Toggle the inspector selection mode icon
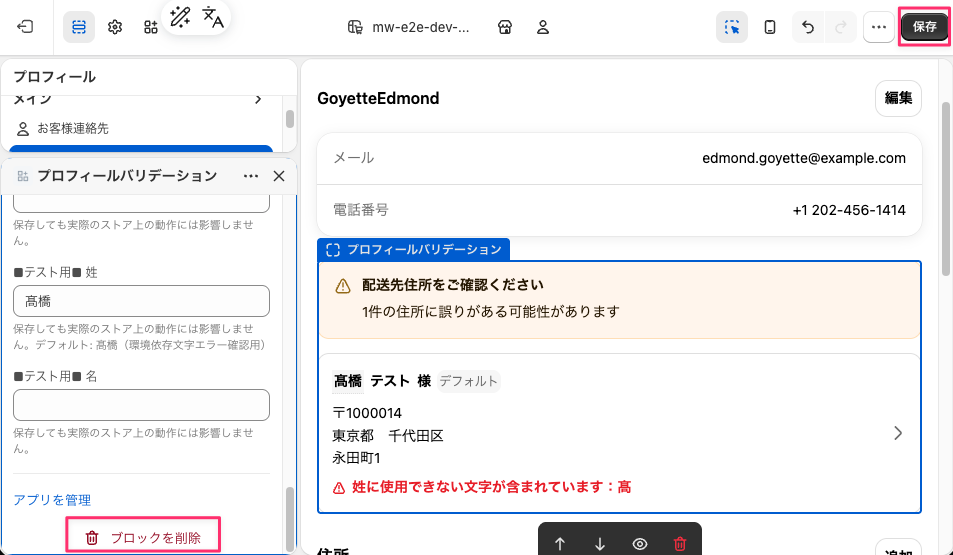This screenshot has width=953, height=555. [732, 27]
